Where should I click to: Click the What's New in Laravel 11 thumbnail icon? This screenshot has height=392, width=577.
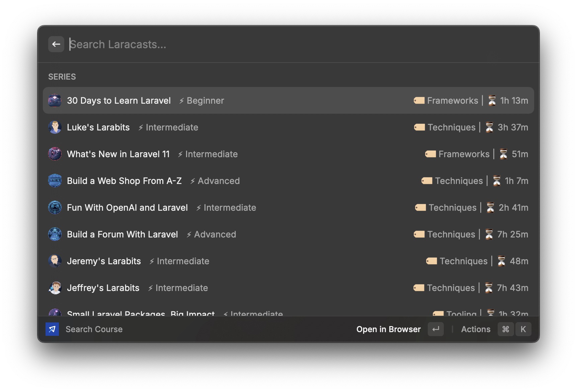tap(55, 154)
